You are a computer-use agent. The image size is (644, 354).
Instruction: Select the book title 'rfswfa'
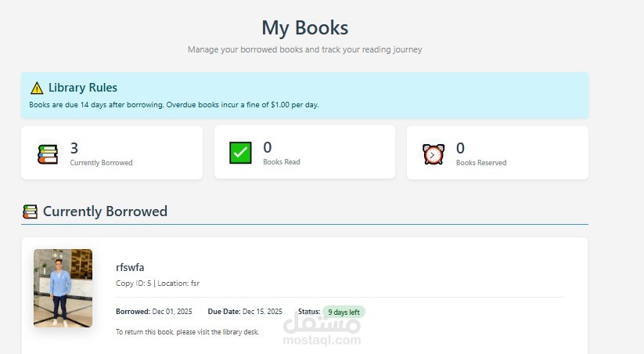click(x=130, y=267)
